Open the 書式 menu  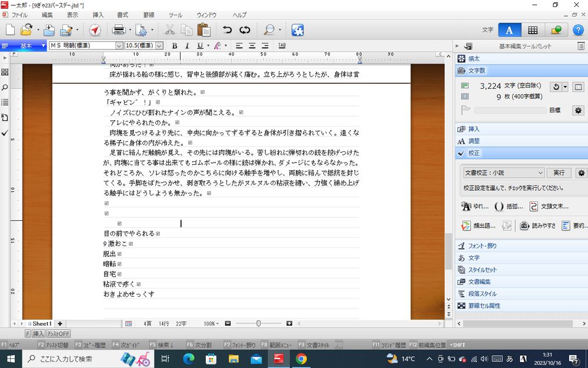tap(123, 15)
